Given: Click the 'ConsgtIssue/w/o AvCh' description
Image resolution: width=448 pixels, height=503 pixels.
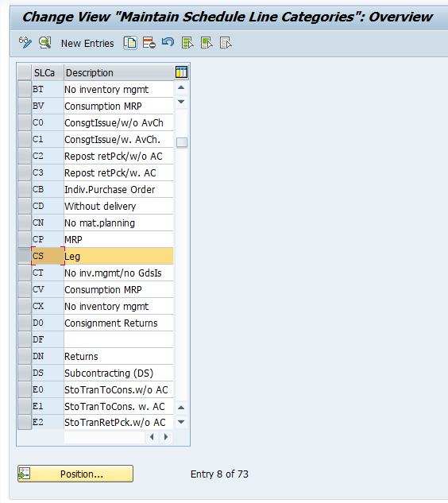Looking at the screenshot, I should [118, 122].
